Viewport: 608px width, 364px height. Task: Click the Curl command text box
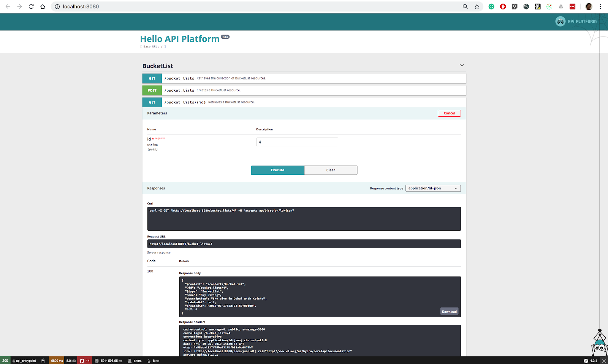(304, 219)
